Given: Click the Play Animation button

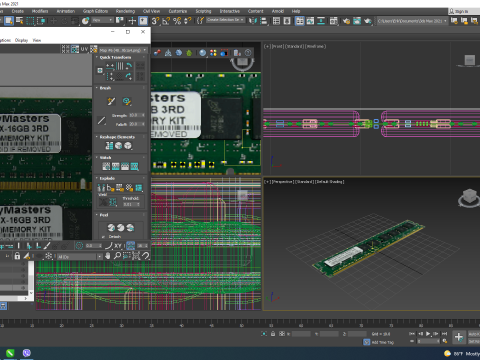Looking at the screenshot, I should [428, 333].
